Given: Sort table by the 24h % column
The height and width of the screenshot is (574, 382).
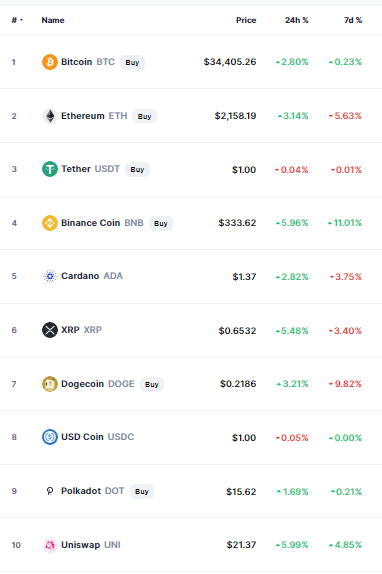Looking at the screenshot, I should (x=297, y=20).
